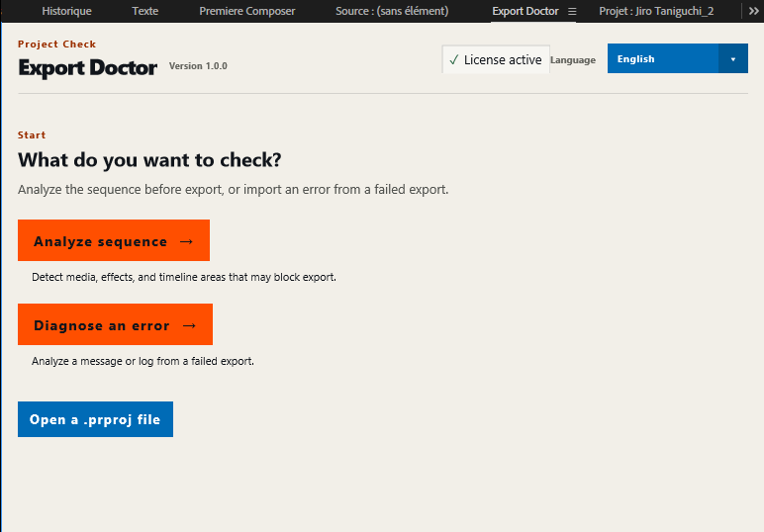Open the Export Doctor panel menu icon
Screen dimensions: 764x532
572,11
